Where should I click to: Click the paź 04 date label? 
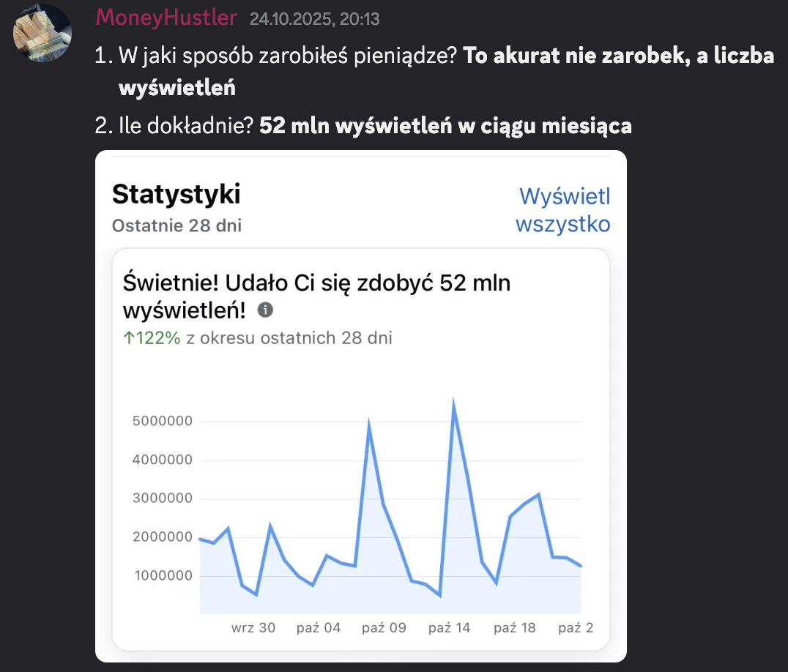point(319,628)
